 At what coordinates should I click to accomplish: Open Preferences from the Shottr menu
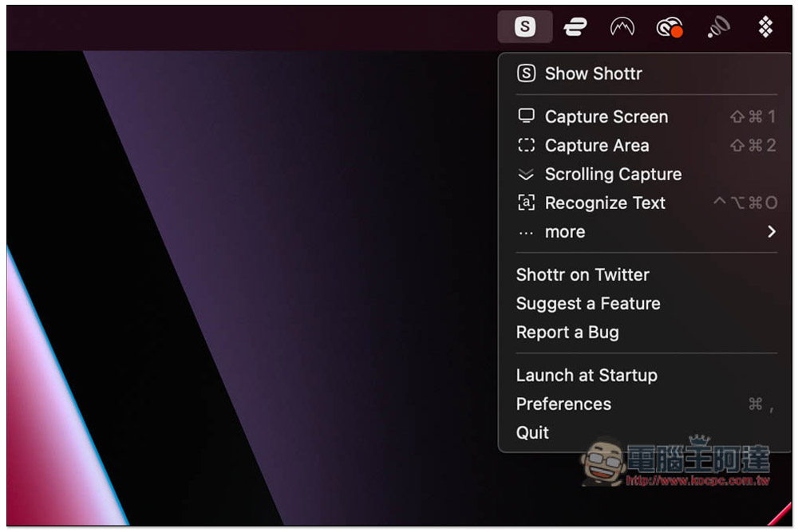(646, 404)
